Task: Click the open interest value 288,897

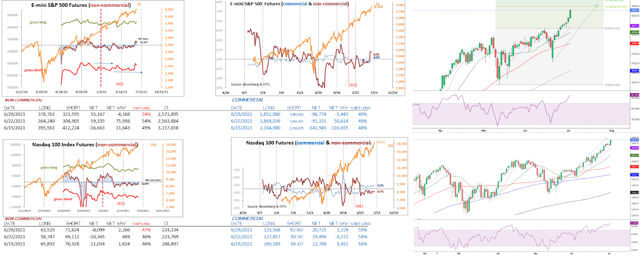Action: click(x=170, y=244)
